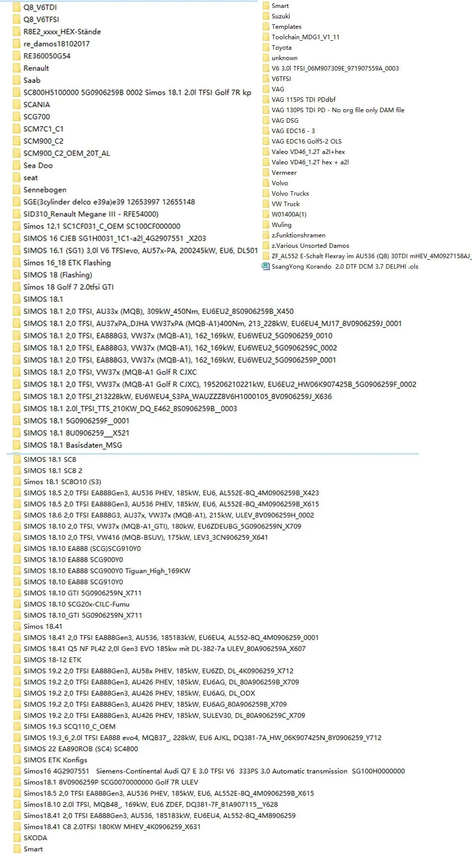This screenshot has height=868, width=472.
Task: Select the Sennebogen folder
Action: pyautogui.click(x=44, y=190)
